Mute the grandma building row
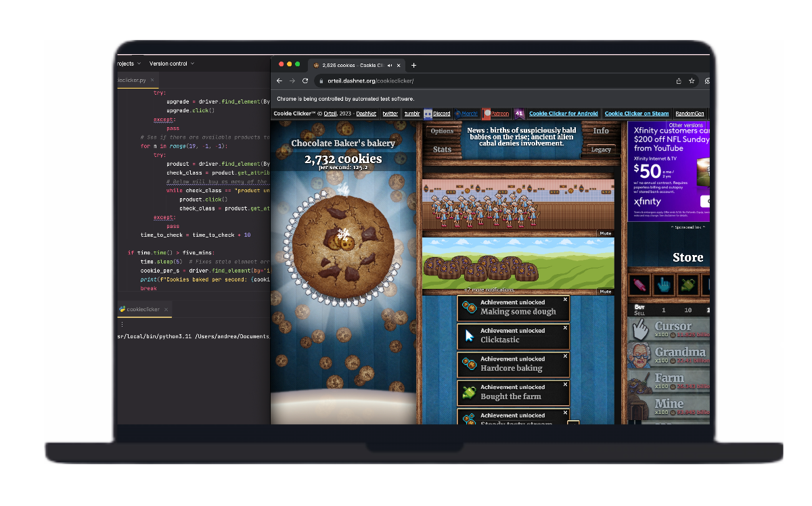 605,233
